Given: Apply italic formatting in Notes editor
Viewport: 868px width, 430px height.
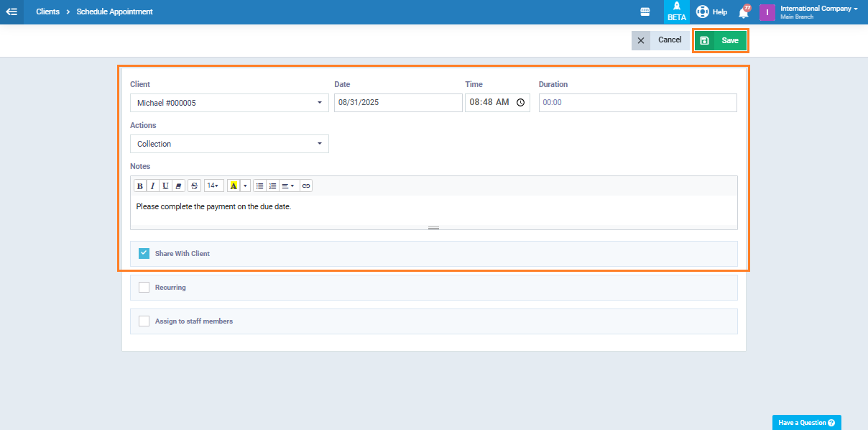Looking at the screenshot, I should pyautogui.click(x=152, y=186).
